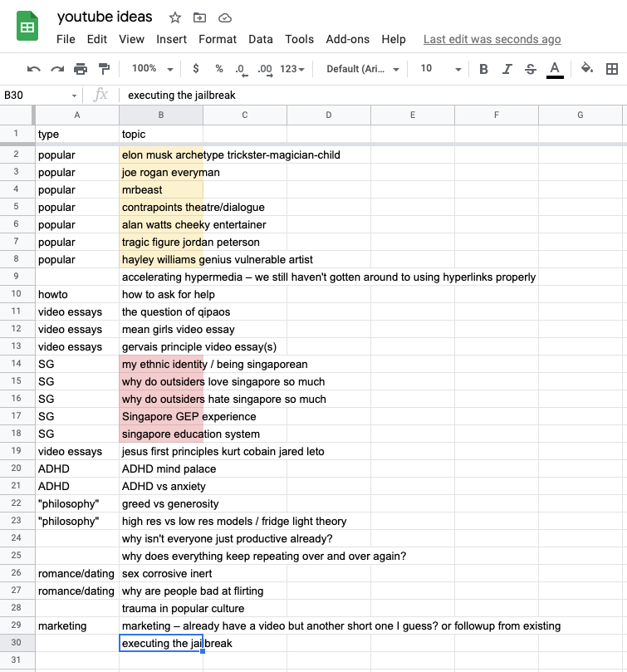Select the cell "ADHD mind palace"
This screenshot has height=672, width=627.
click(161, 468)
